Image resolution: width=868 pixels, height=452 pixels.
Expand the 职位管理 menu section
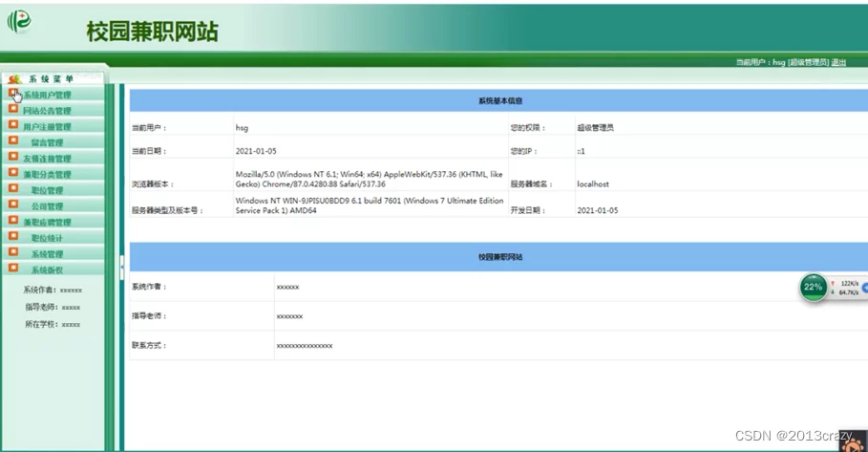point(47,190)
